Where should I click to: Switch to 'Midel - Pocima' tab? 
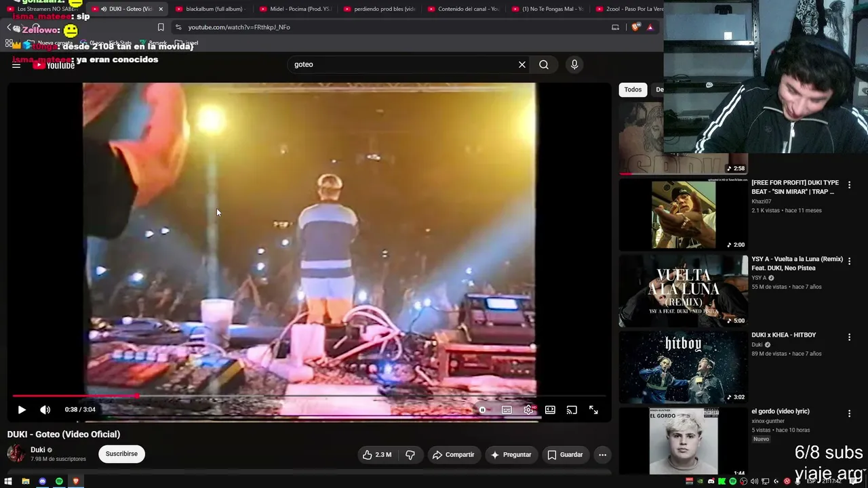pos(296,9)
